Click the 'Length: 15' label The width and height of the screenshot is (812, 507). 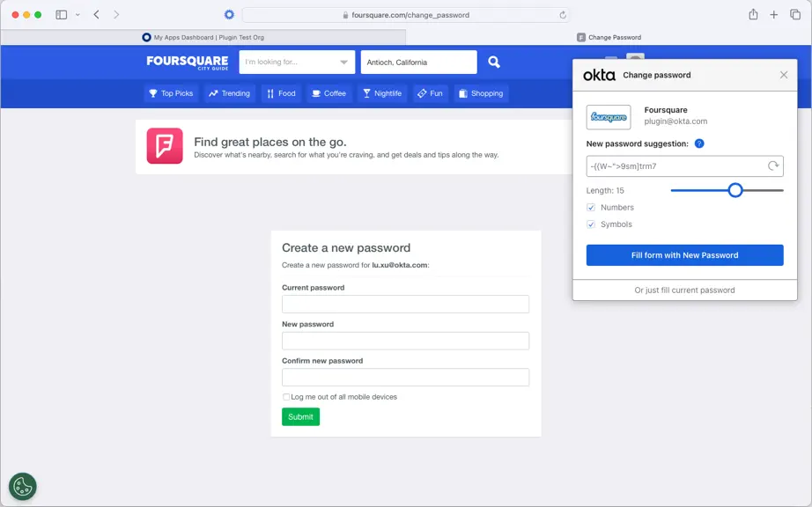pyautogui.click(x=605, y=190)
